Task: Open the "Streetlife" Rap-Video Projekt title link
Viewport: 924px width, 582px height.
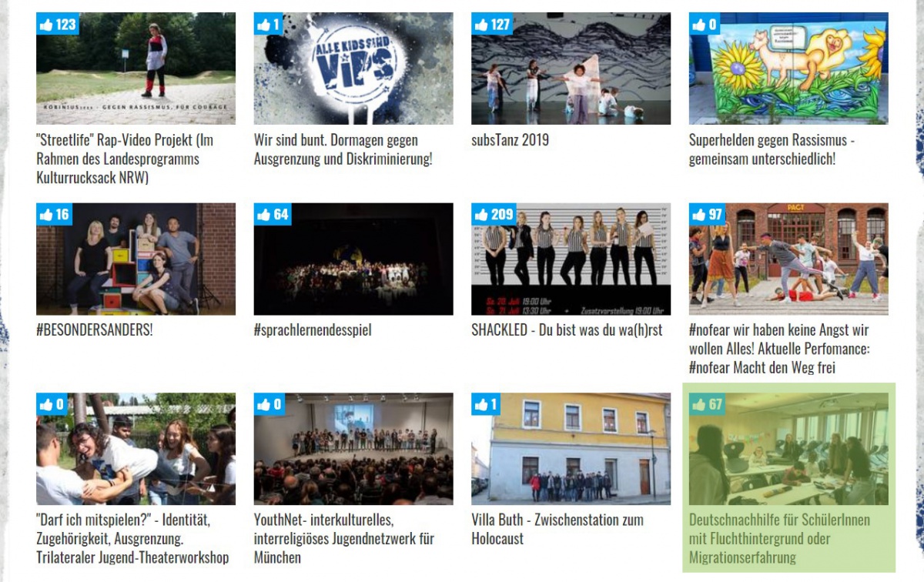Action: tap(125, 159)
